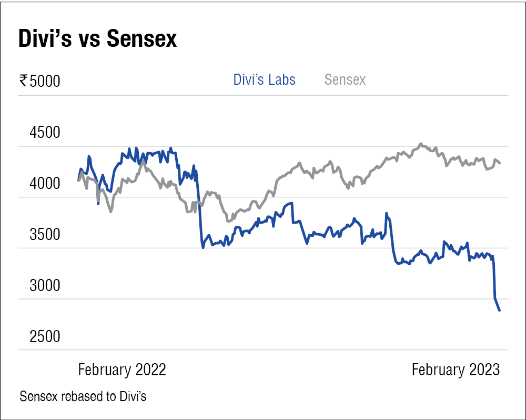Click the "Divi's vs Sensex" chart title
This screenshot has height=420, width=526.
coord(97,39)
